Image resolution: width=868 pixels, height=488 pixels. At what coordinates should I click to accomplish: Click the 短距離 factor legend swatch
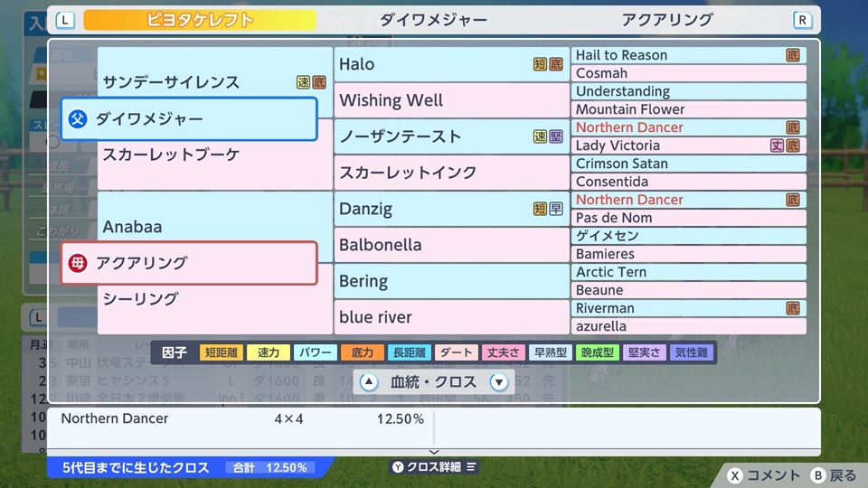[222, 352]
